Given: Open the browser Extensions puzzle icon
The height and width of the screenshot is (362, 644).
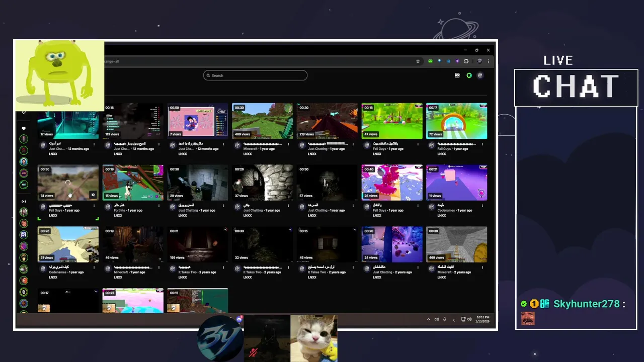Looking at the screenshot, I should pyautogui.click(x=466, y=61).
